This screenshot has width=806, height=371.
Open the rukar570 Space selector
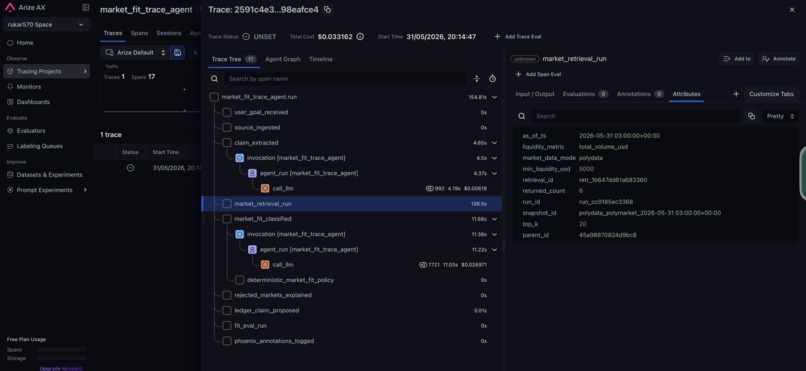pyautogui.click(x=46, y=25)
